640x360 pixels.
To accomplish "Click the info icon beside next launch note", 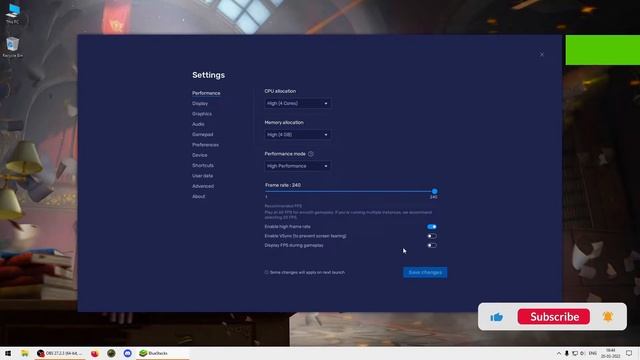I will (x=267, y=272).
